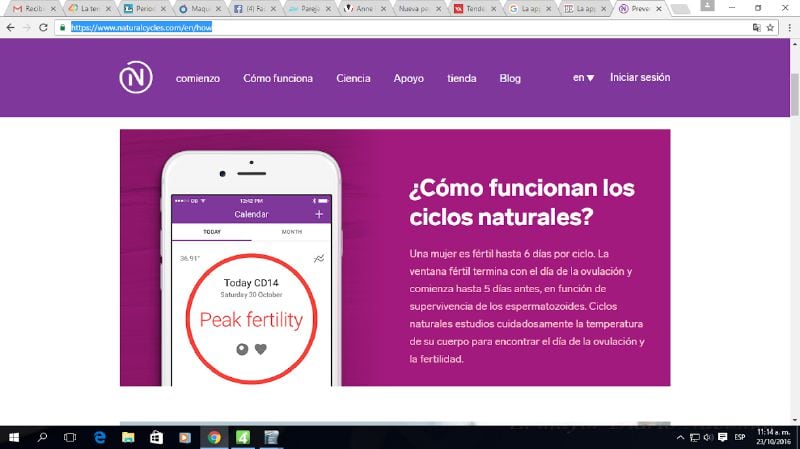
Task: Click the translate icon in address bar
Action: (x=755, y=27)
